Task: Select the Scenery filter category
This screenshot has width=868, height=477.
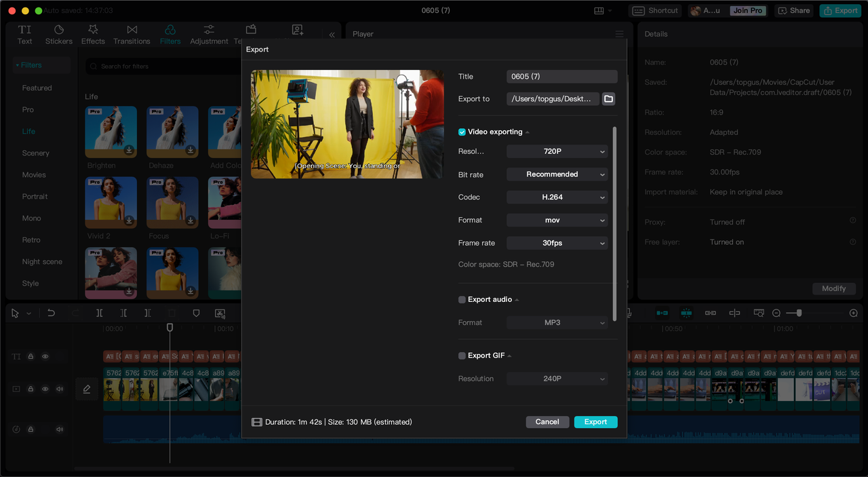Action: coord(35,153)
